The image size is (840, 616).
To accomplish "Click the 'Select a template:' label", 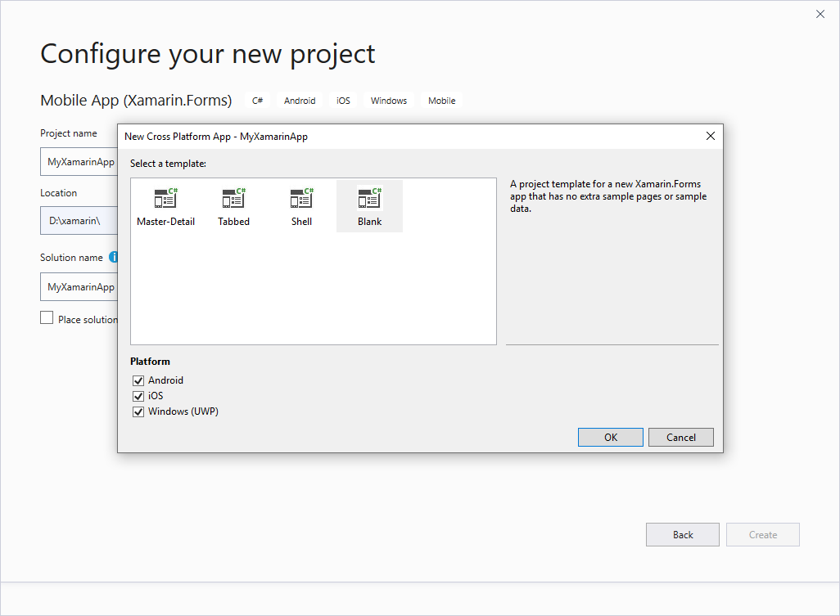I will pos(168,164).
